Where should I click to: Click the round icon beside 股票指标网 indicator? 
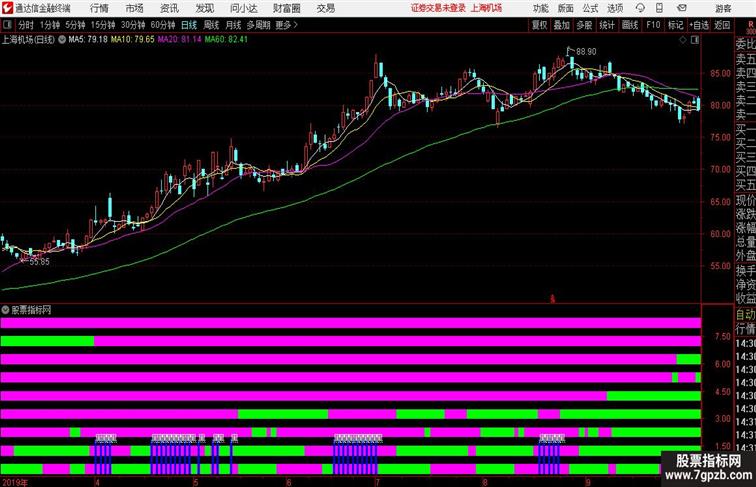pos(5,310)
